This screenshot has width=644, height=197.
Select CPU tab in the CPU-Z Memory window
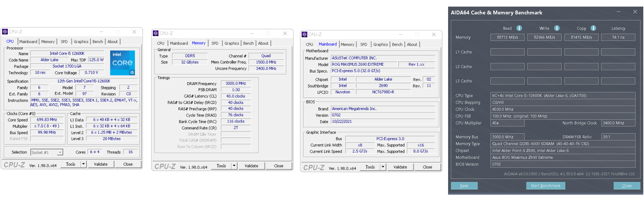tap(161, 43)
